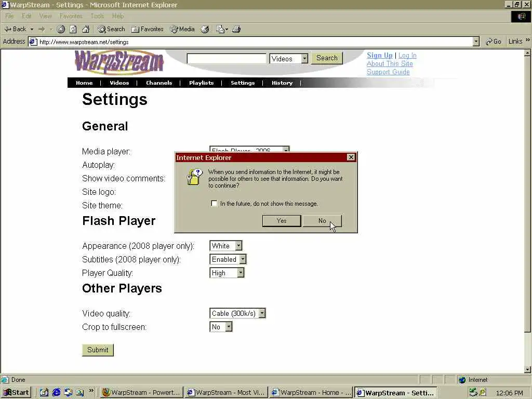Click the Stop loading icon
The width and height of the screenshot is (532, 399).
pos(61,29)
